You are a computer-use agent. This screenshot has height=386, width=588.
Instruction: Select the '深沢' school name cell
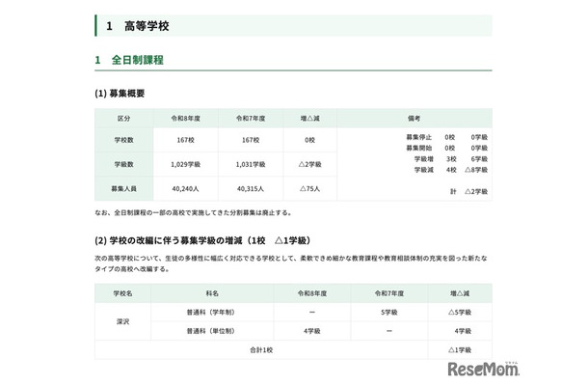122,320
